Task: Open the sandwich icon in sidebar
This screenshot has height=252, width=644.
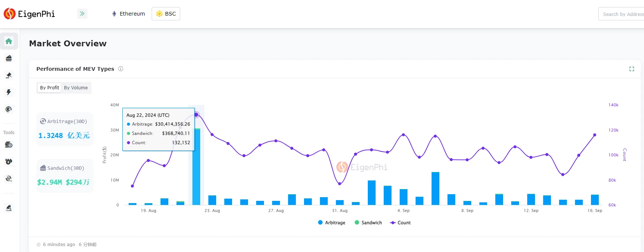Action: click(x=9, y=58)
